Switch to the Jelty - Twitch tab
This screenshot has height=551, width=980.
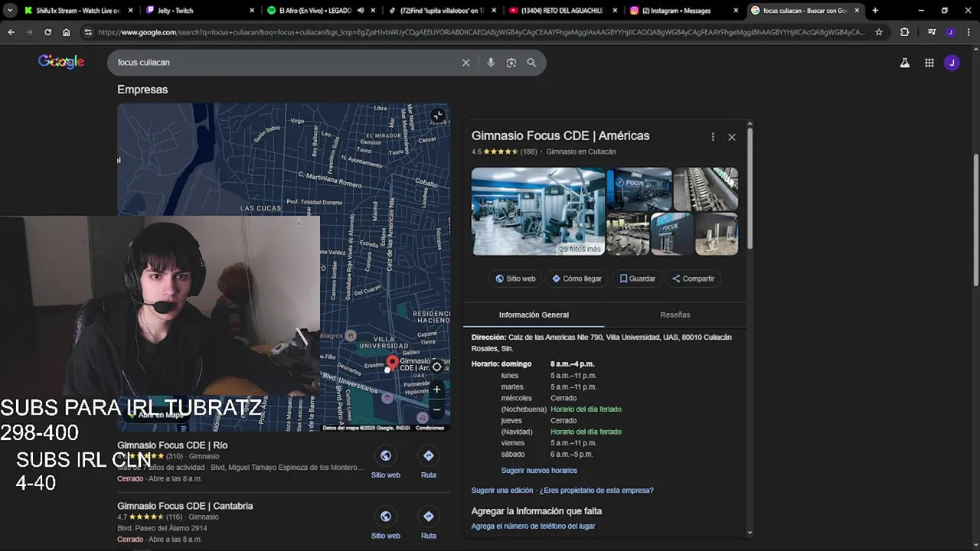[x=199, y=11]
